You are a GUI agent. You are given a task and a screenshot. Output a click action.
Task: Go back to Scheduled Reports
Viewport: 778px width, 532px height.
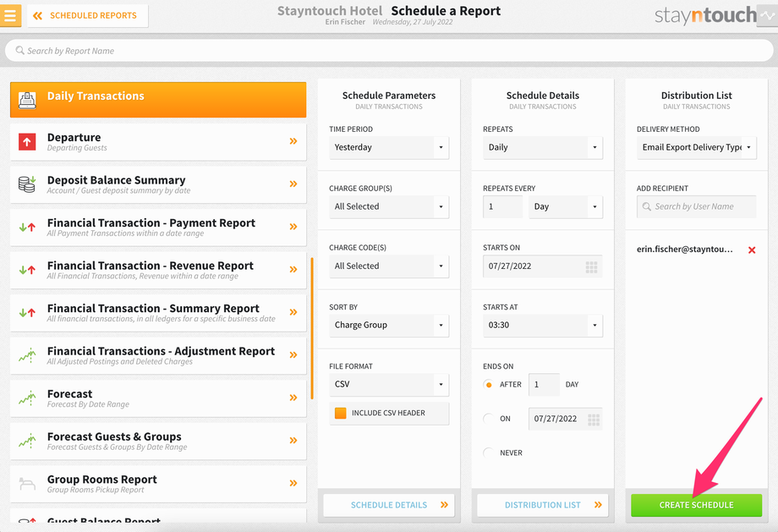tap(87, 15)
